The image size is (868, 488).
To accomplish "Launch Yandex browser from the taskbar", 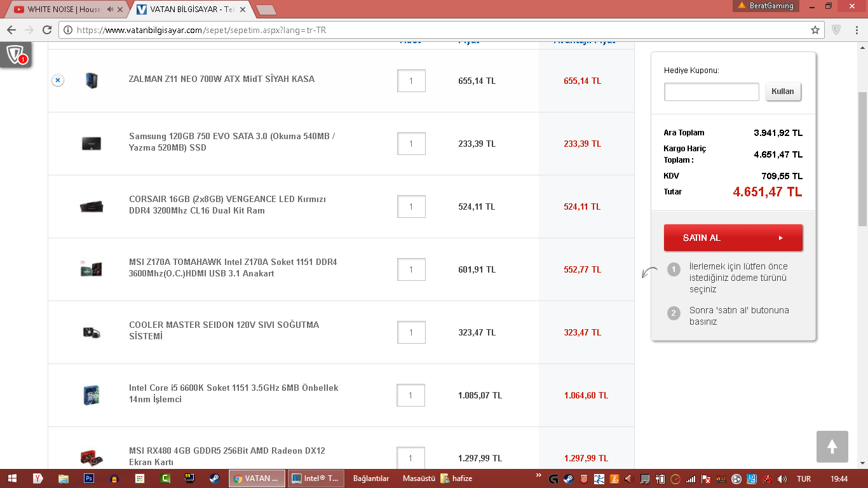I will [38, 478].
